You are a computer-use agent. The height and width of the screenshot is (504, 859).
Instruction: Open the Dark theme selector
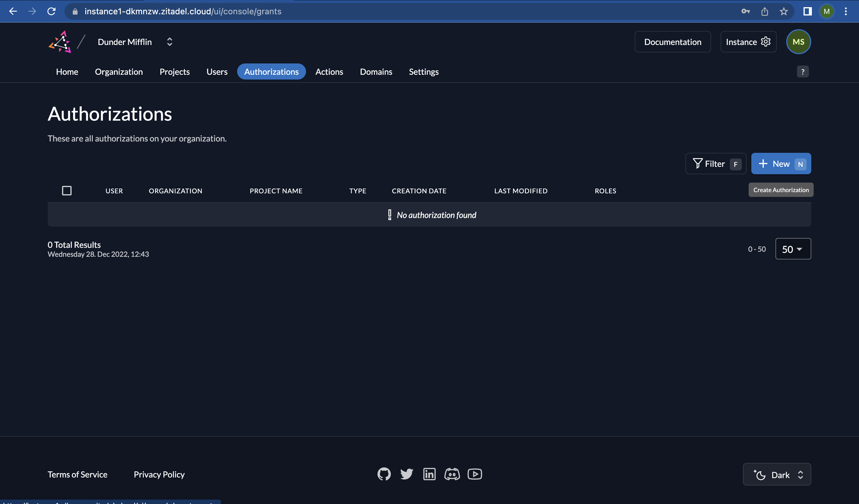tap(777, 475)
